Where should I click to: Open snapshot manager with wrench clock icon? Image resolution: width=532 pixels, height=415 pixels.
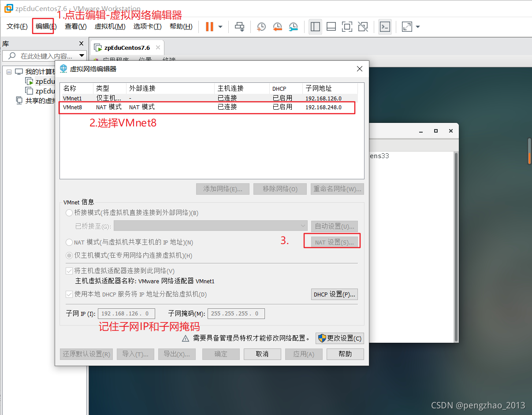(x=293, y=27)
